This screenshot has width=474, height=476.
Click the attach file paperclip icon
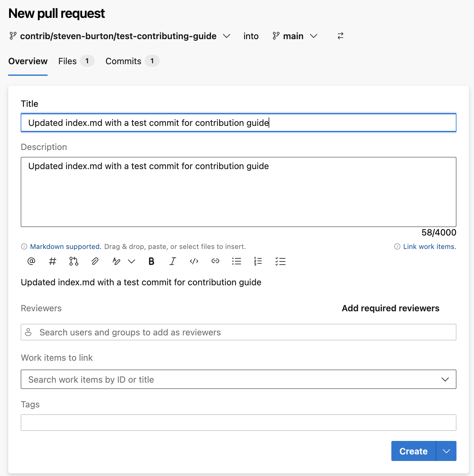click(x=95, y=261)
